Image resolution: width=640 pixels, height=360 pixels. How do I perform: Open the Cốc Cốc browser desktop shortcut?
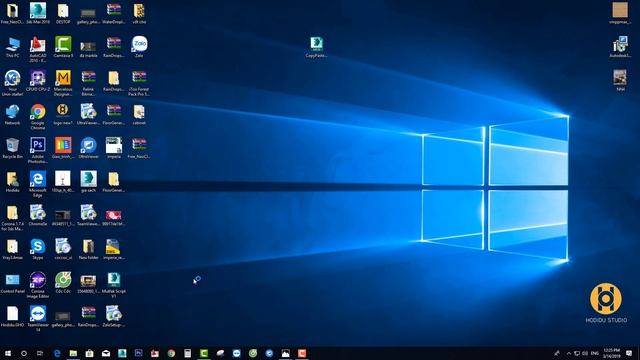pyautogui.click(x=63, y=282)
